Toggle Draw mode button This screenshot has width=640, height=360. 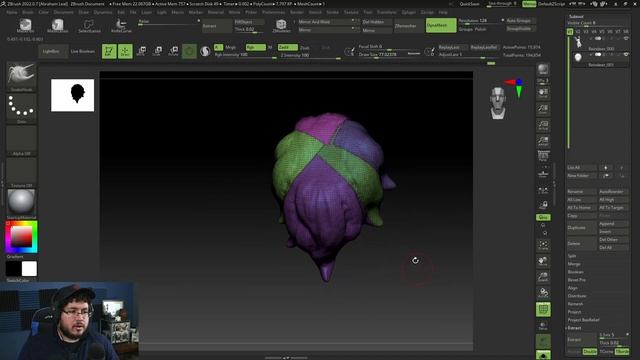pyautogui.click(x=125, y=51)
